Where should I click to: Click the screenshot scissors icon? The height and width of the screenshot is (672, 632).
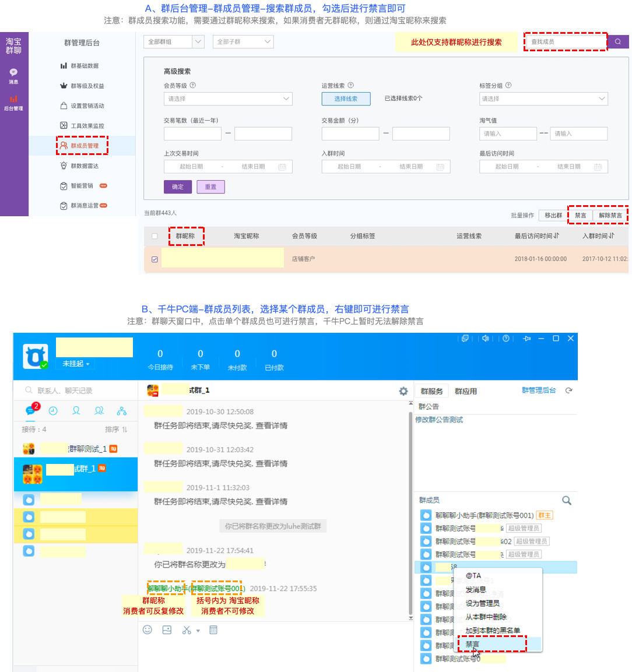[x=187, y=630]
